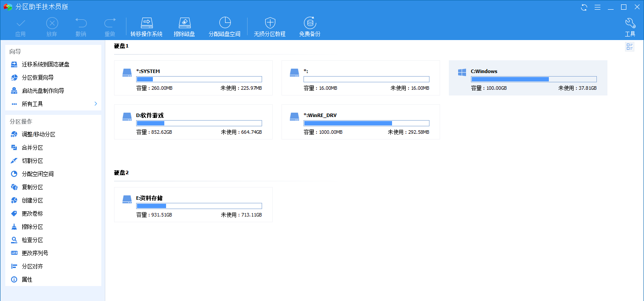This screenshot has width=644, height=301.
Task: Click the 应用 (Apply) checkmark icon
Action: click(20, 23)
